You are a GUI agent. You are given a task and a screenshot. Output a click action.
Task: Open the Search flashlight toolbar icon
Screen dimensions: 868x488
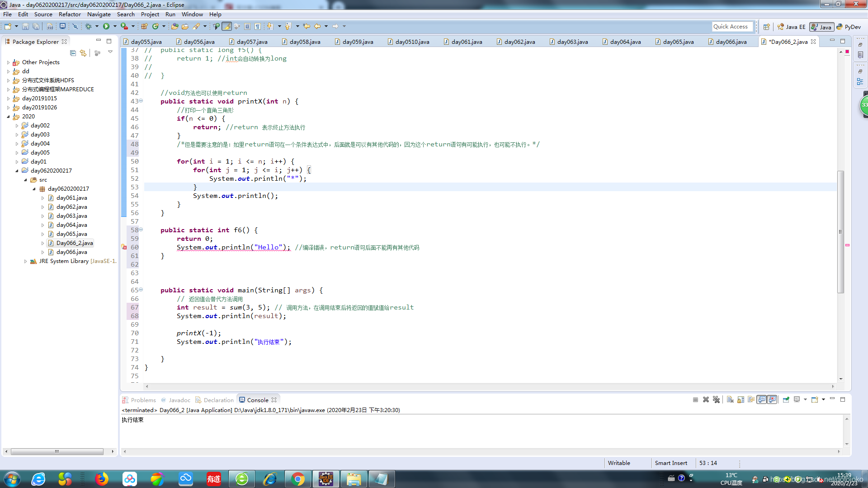coord(196,27)
